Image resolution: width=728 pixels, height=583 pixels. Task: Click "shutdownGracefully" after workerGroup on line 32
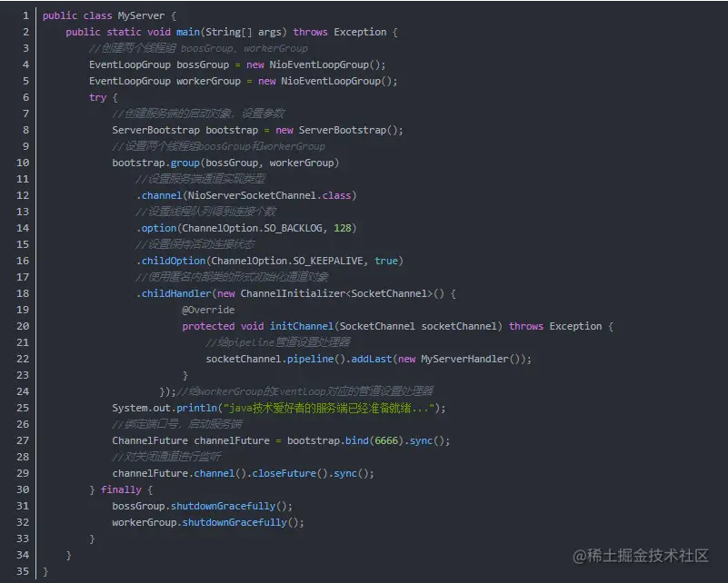(234, 522)
